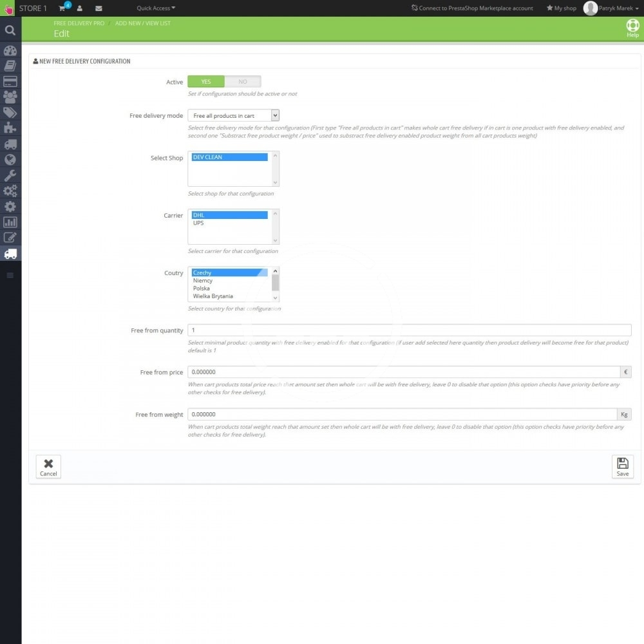Click the country list scrollbar
644x644 pixels.
pyautogui.click(x=276, y=284)
